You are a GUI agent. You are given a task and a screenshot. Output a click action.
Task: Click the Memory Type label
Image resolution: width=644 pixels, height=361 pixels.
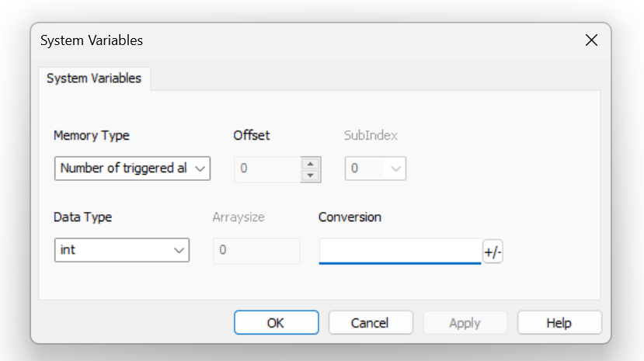tap(92, 136)
